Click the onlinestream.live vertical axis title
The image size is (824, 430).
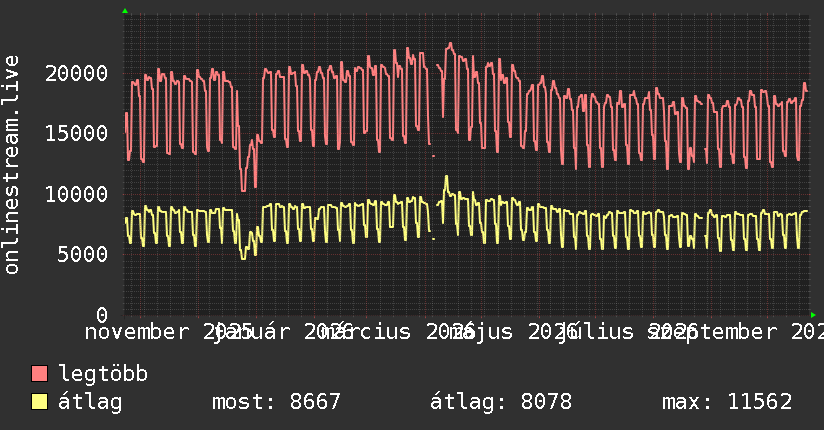[x=11, y=165]
